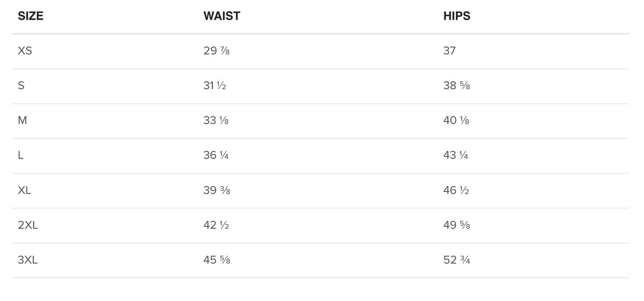Screen dimensions: 644x301
Task: Click the 2XL hips value 49 ⅝
Action: point(456,225)
